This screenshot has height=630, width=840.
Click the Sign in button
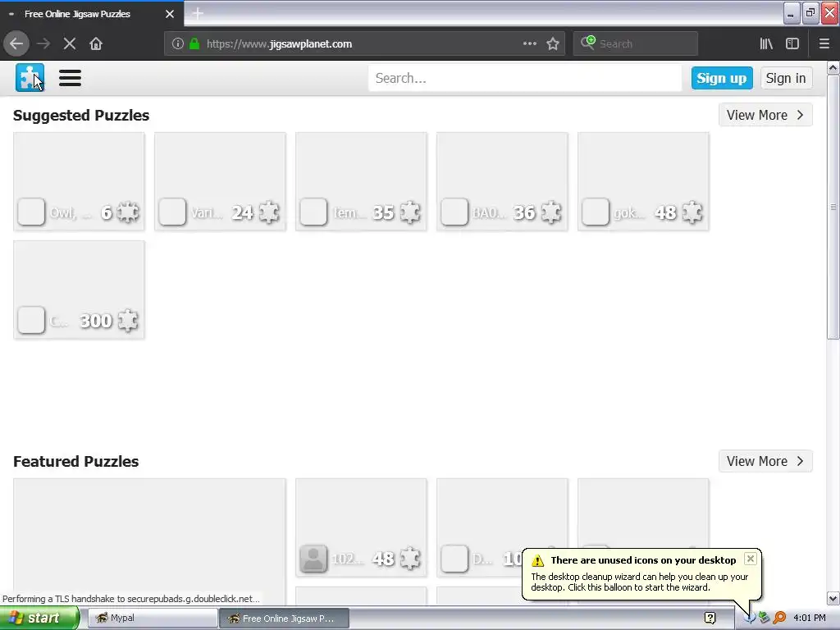pos(786,78)
